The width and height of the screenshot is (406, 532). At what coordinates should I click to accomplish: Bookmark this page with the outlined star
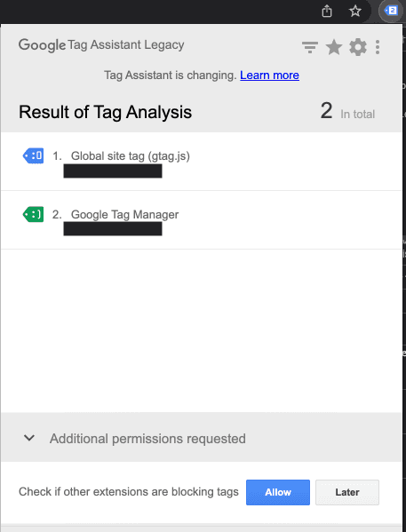point(355,11)
